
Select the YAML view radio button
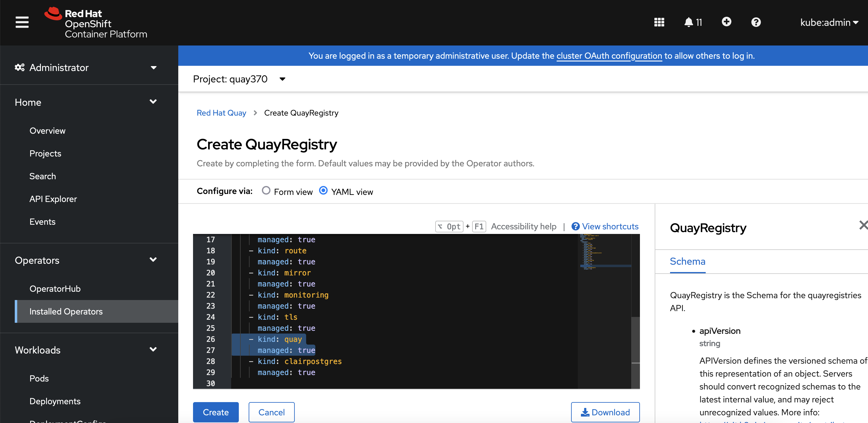tap(323, 191)
